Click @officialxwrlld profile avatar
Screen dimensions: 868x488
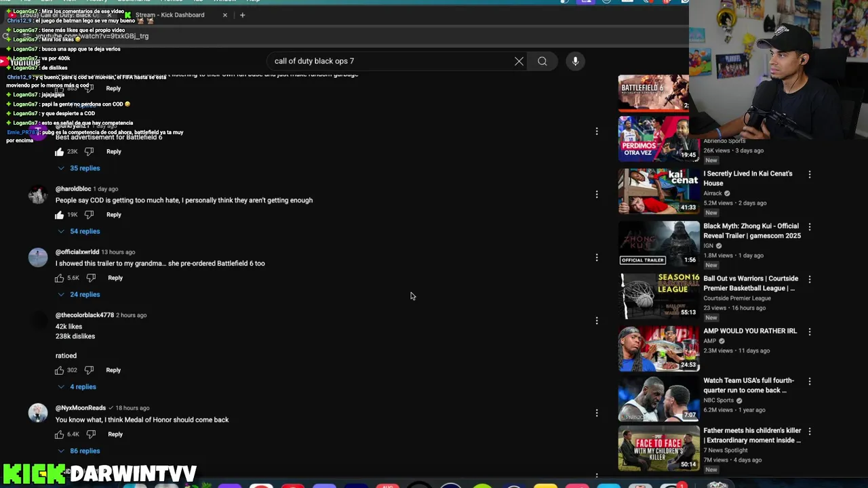[x=38, y=258]
